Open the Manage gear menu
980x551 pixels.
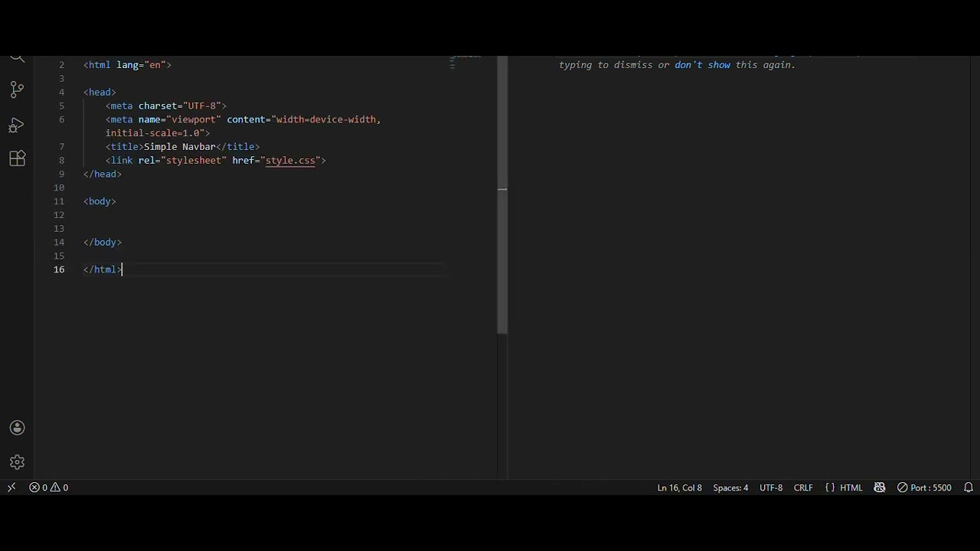tap(17, 462)
